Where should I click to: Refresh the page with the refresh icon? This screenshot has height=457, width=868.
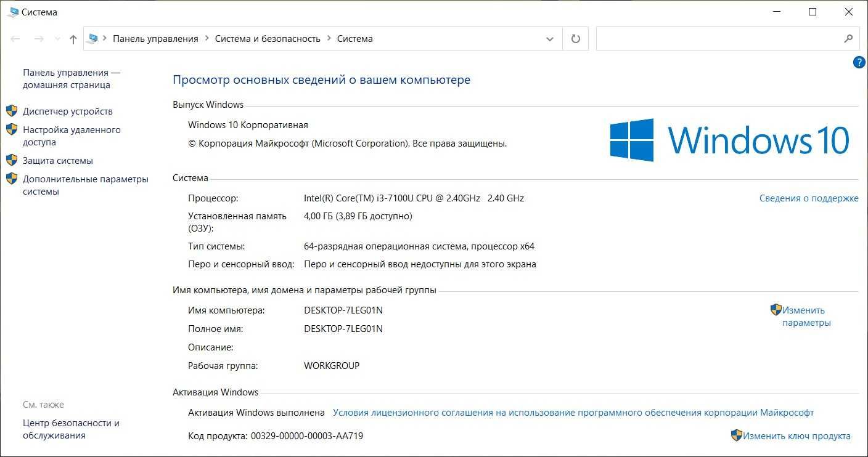576,39
